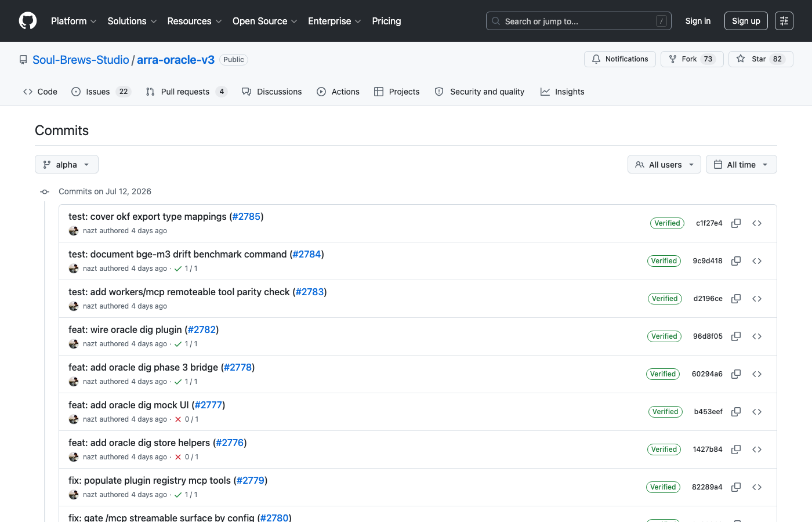Click Verified badge on commit c1f27e4
The height and width of the screenshot is (522, 812).
[x=667, y=223]
